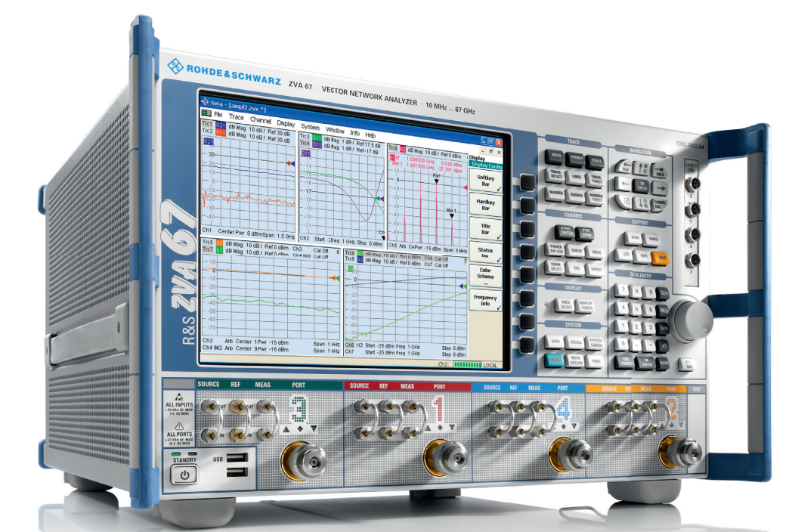
Task: Select the Trc2 S11 trace label
Action: pyautogui.click(x=214, y=131)
